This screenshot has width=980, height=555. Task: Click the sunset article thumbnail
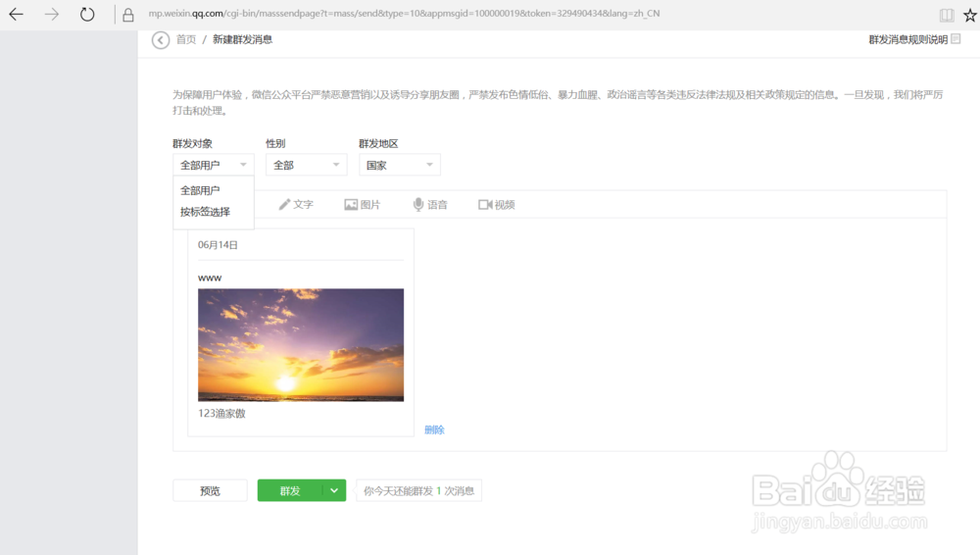pyautogui.click(x=301, y=345)
